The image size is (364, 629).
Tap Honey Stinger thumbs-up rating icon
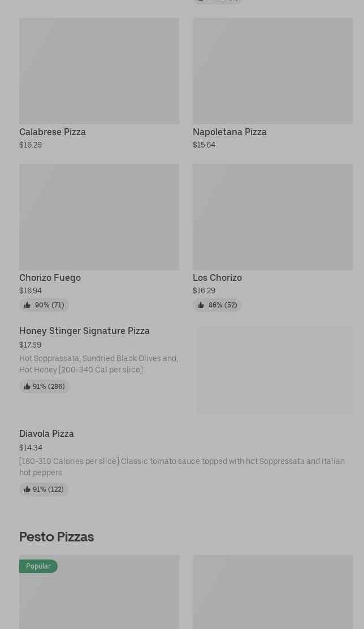pos(27,387)
